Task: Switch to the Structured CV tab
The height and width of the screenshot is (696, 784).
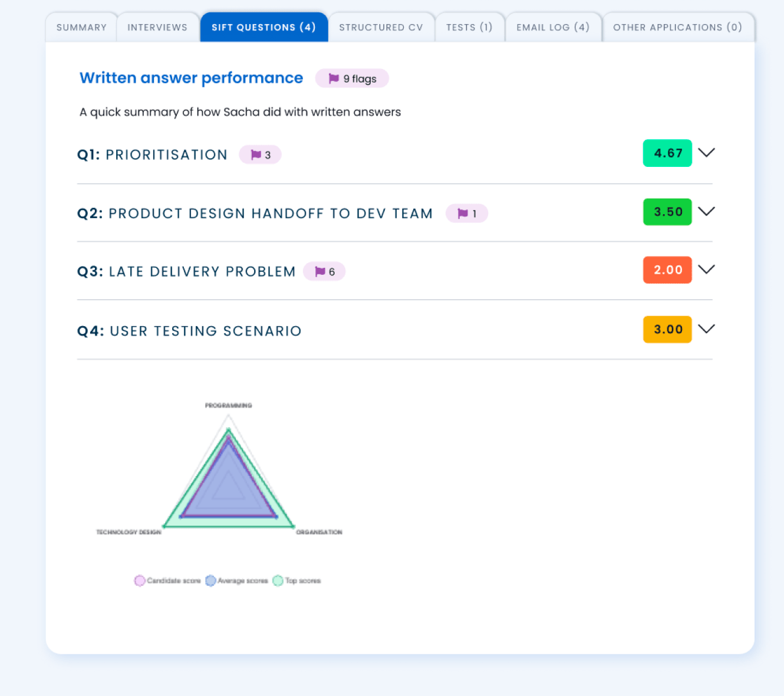Action: click(381, 27)
